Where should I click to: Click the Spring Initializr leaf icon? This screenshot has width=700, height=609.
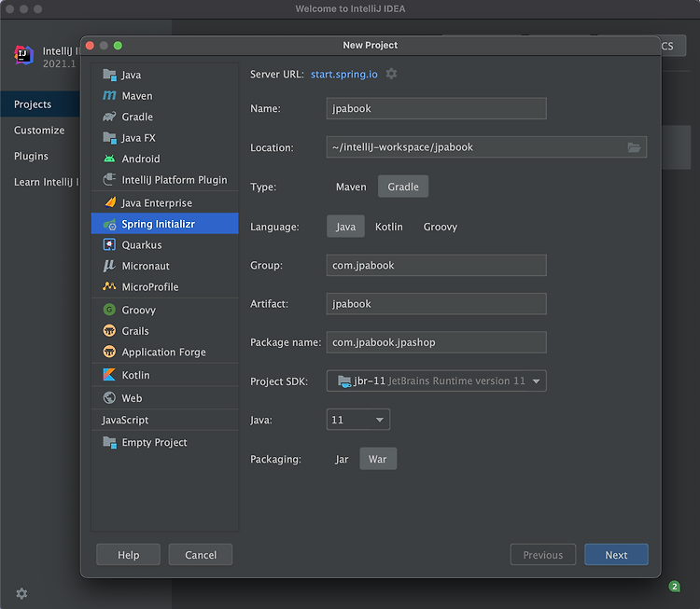tap(109, 224)
